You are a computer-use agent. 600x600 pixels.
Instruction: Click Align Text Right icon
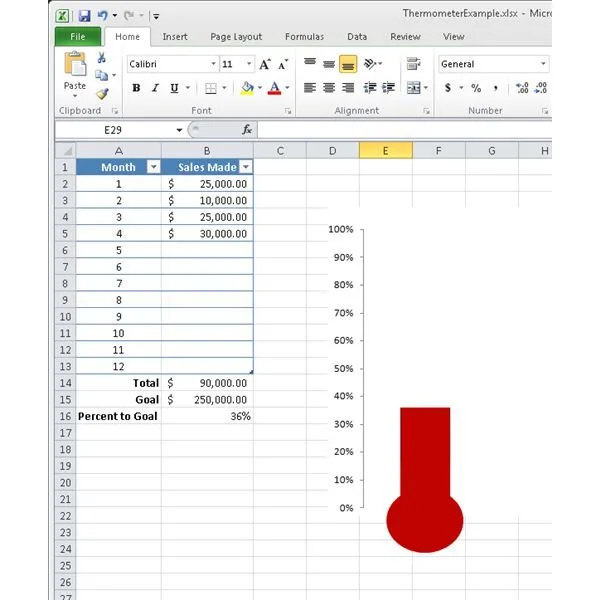(x=348, y=88)
